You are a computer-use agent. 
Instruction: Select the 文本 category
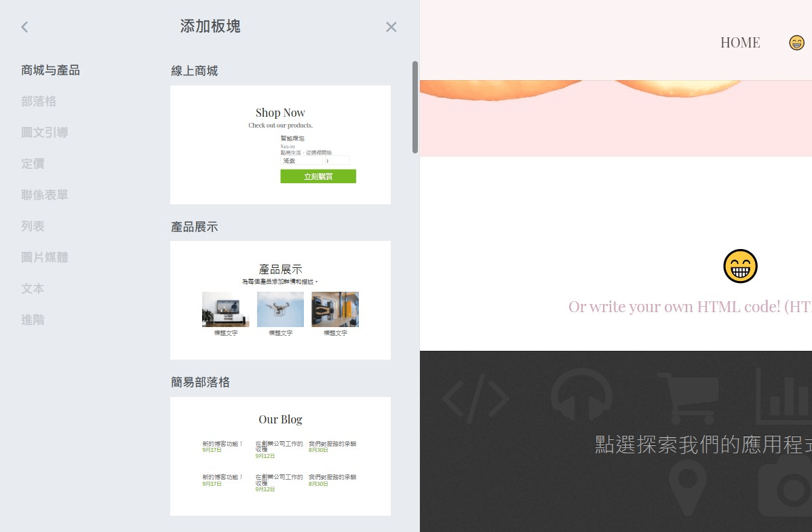(33, 288)
